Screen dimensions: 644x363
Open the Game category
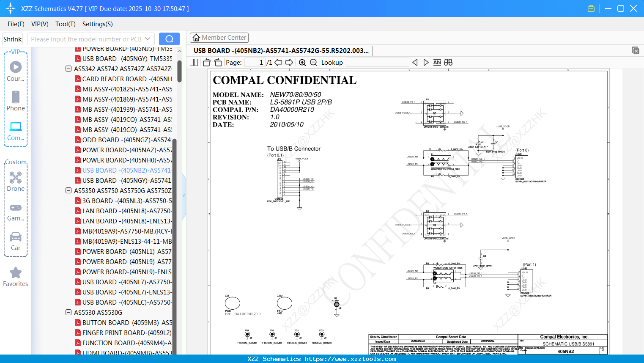click(x=16, y=212)
